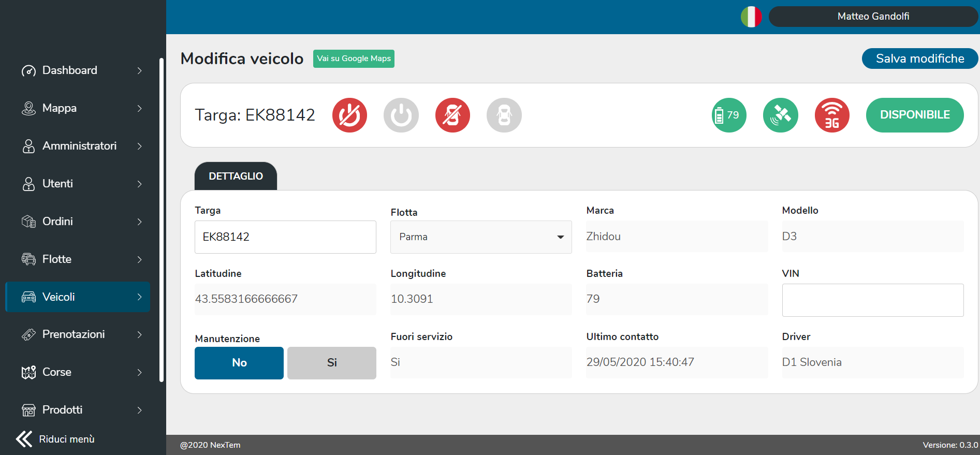Click the grey power-on icon

coord(401,115)
